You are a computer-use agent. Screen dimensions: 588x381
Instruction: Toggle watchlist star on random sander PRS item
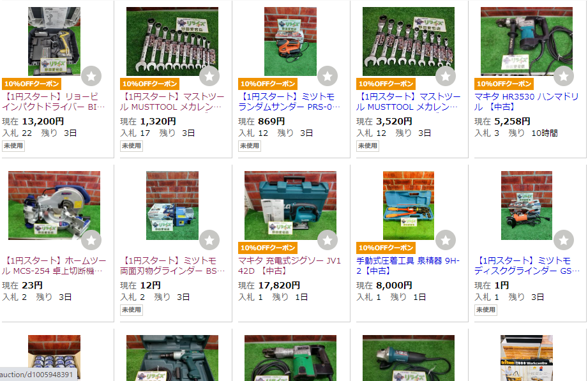point(328,76)
